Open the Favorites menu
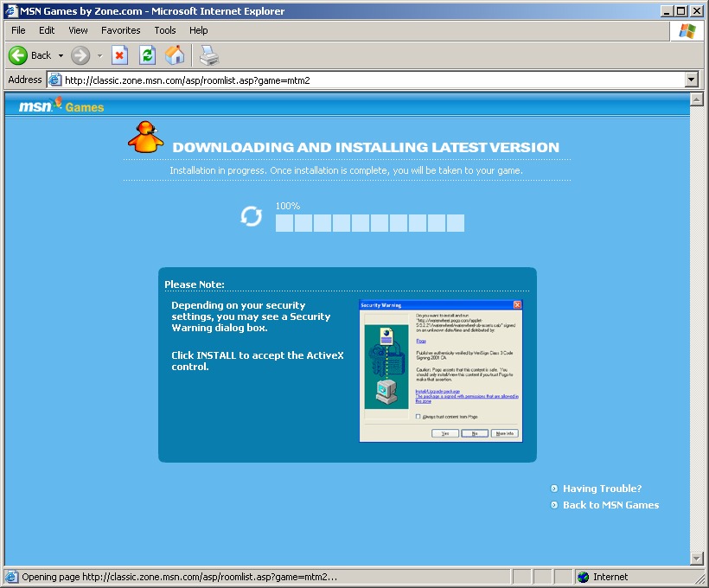This screenshot has width=709, height=588. (121, 30)
